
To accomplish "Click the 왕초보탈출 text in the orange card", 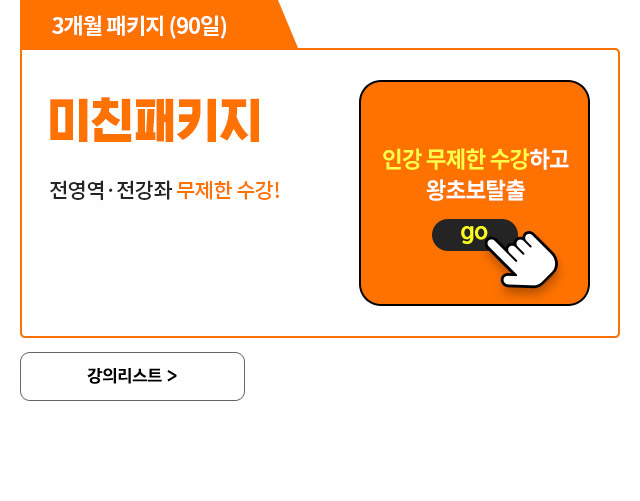I will (x=476, y=190).
